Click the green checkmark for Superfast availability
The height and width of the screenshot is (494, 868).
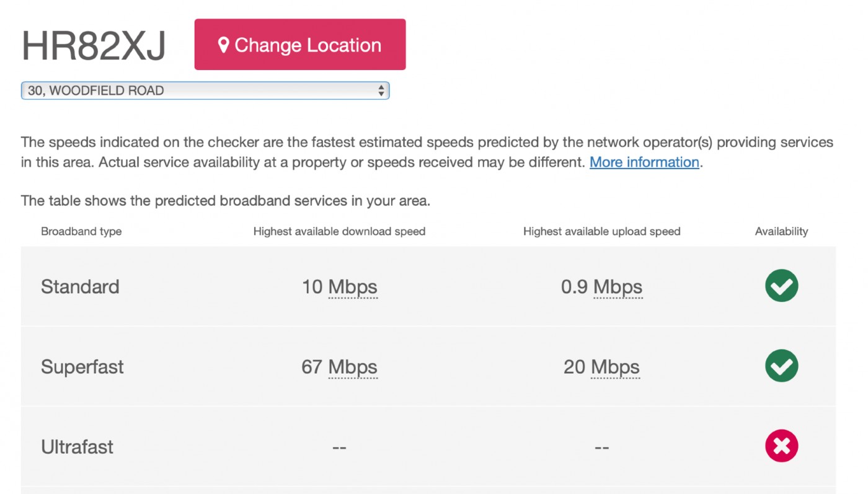781,366
